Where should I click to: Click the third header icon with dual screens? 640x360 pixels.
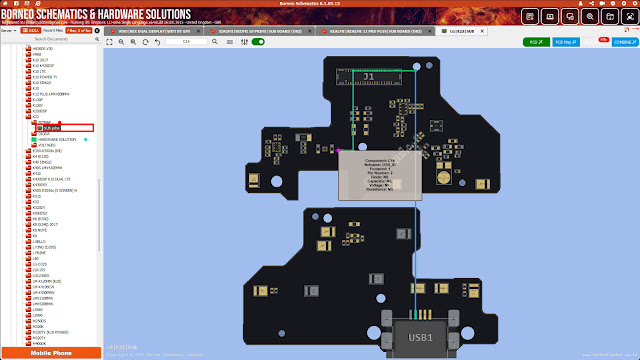pyautogui.click(x=570, y=17)
